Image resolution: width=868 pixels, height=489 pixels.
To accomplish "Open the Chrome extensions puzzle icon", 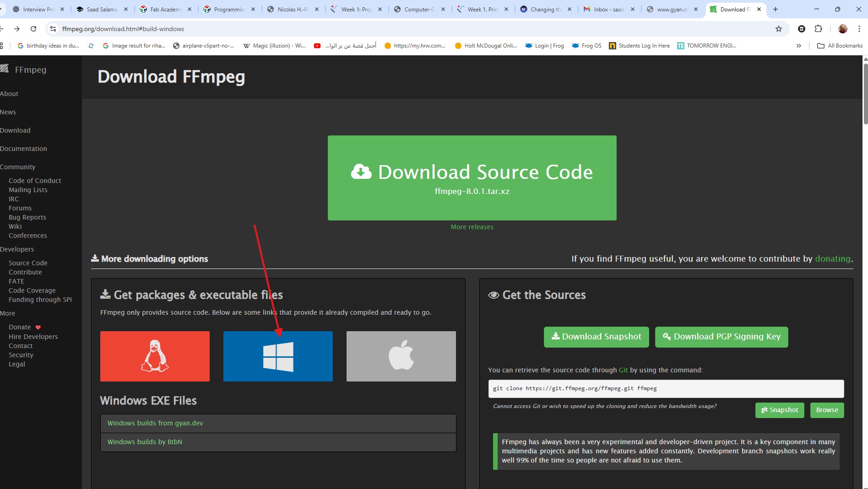I will [x=818, y=29].
